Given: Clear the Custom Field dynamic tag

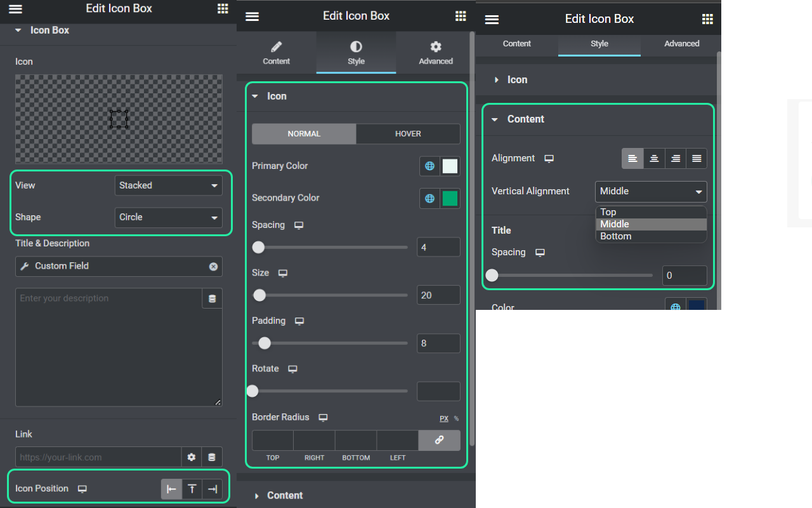Looking at the screenshot, I should (213, 266).
